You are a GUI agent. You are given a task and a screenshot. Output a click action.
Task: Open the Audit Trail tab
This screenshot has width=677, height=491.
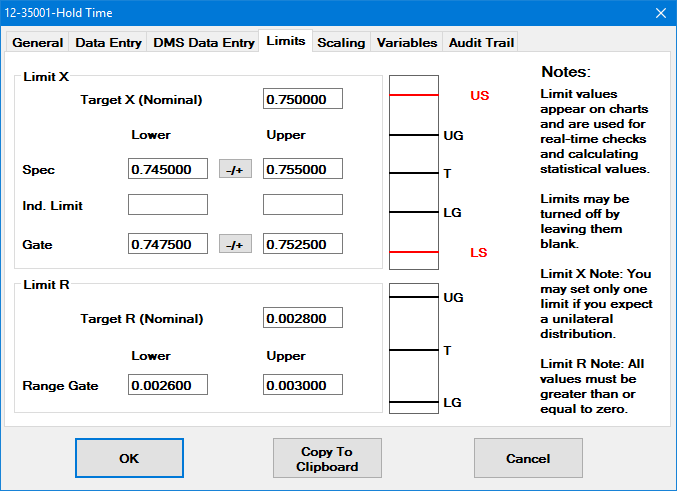point(481,43)
